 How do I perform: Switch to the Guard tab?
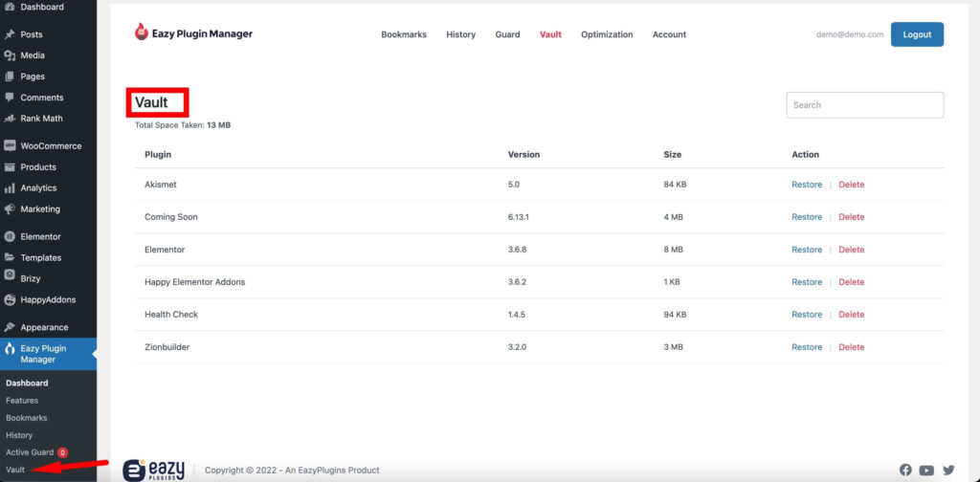tap(507, 34)
